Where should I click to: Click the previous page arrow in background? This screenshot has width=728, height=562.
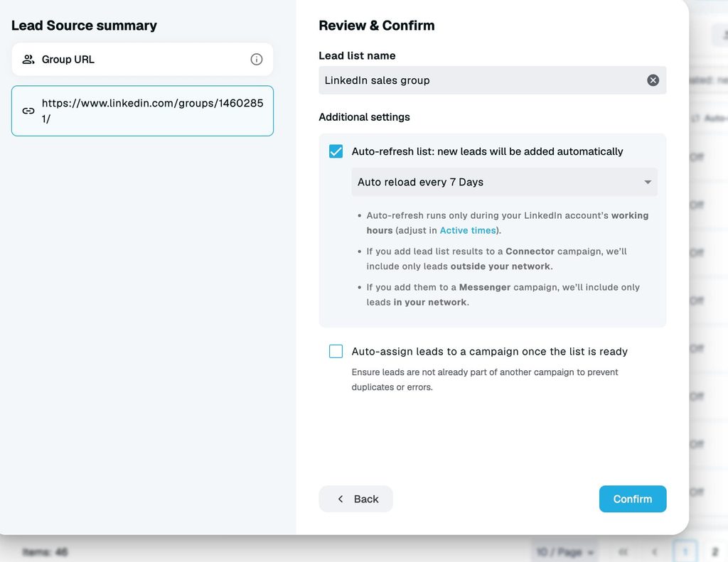(654, 552)
